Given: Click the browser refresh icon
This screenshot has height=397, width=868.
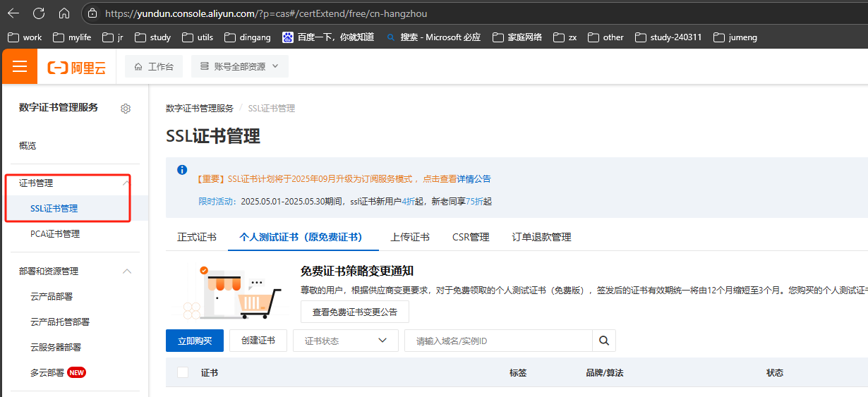Looking at the screenshot, I should point(39,13).
